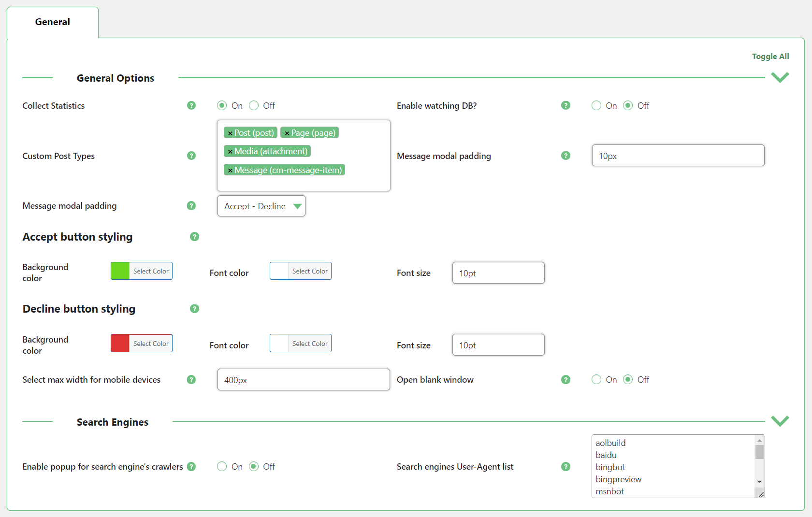The image size is (812, 517).
Task: Click the Toggle All link
Action: (770, 57)
